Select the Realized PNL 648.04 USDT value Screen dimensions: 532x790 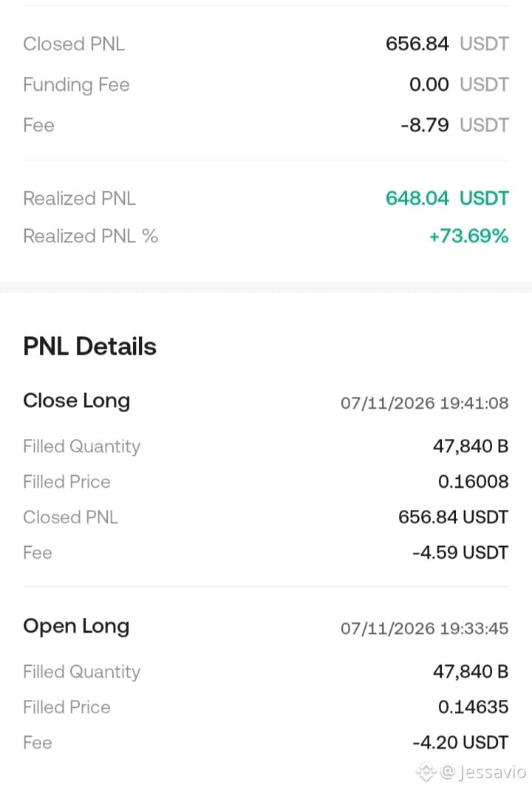447,198
